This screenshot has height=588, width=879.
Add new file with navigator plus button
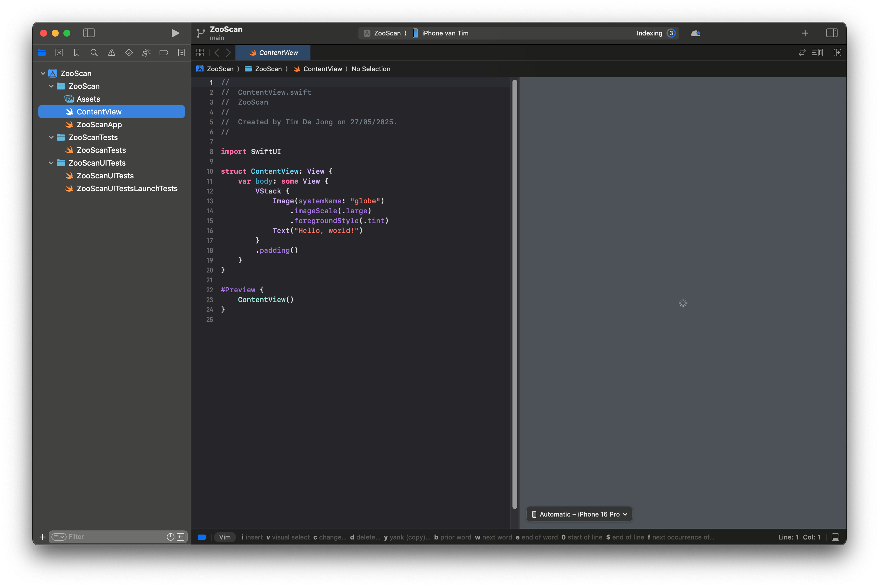[x=42, y=537]
